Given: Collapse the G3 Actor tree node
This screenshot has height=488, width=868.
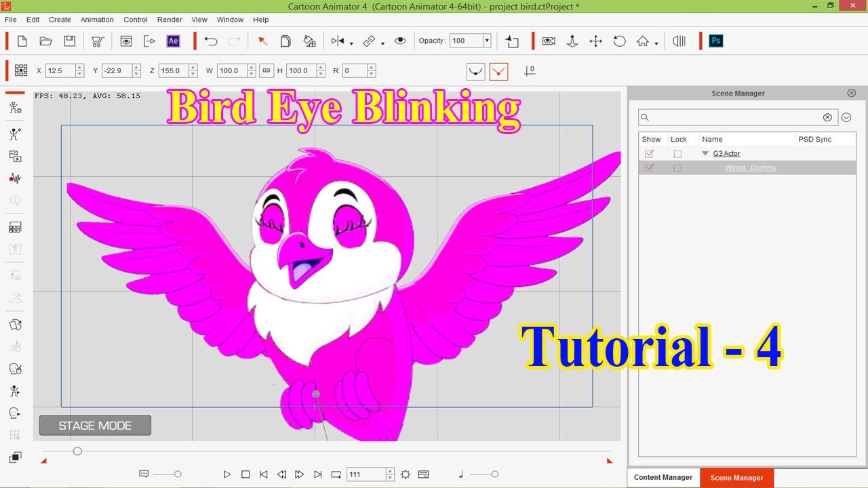Looking at the screenshot, I should coord(705,154).
